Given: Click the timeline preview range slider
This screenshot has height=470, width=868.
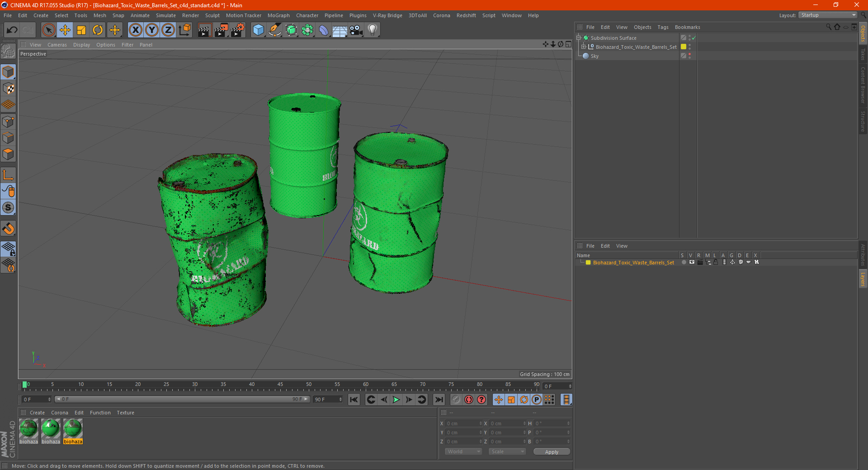Looking at the screenshot, I should point(182,399).
